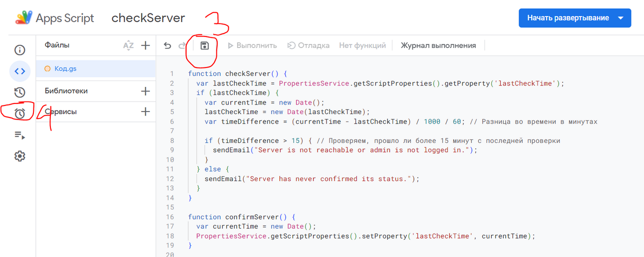The image size is (644, 257).
Task: Click the Apps Script logo
Action: click(x=23, y=18)
